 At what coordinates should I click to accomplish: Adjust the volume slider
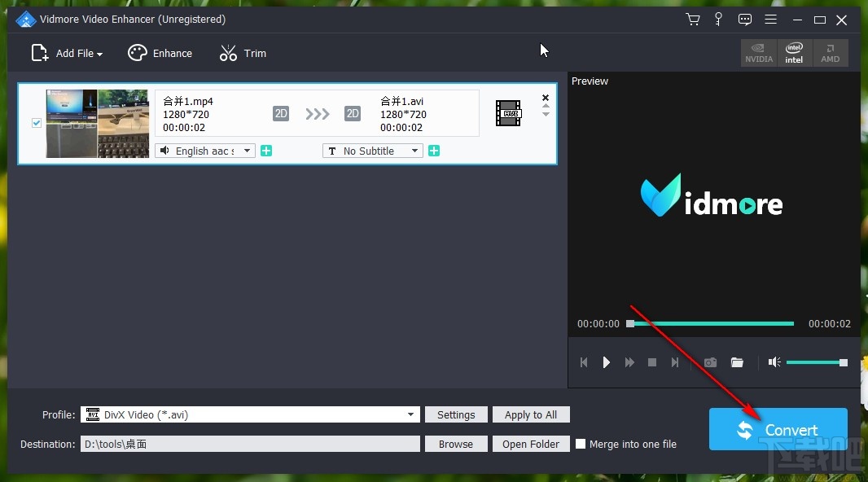tap(817, 362)
